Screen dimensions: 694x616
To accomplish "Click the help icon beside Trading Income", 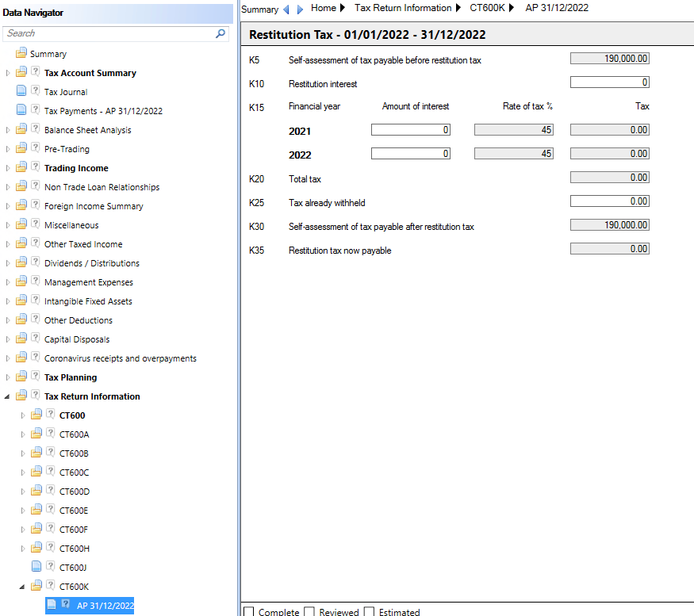I will click(36, 166).
